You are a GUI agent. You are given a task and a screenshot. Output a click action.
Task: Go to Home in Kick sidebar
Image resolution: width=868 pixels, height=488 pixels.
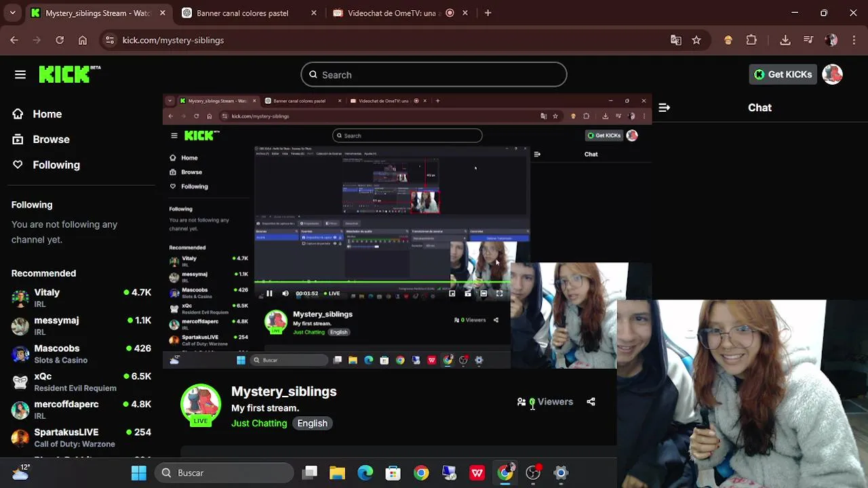pyautogui.click(x=37, y=114)
